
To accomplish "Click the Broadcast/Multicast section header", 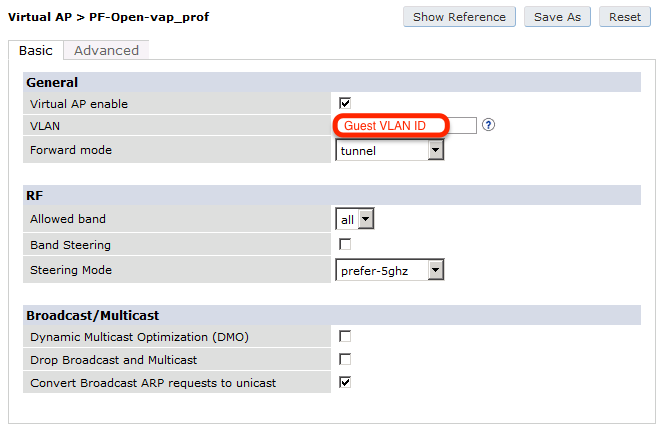I will click(92, 315).
